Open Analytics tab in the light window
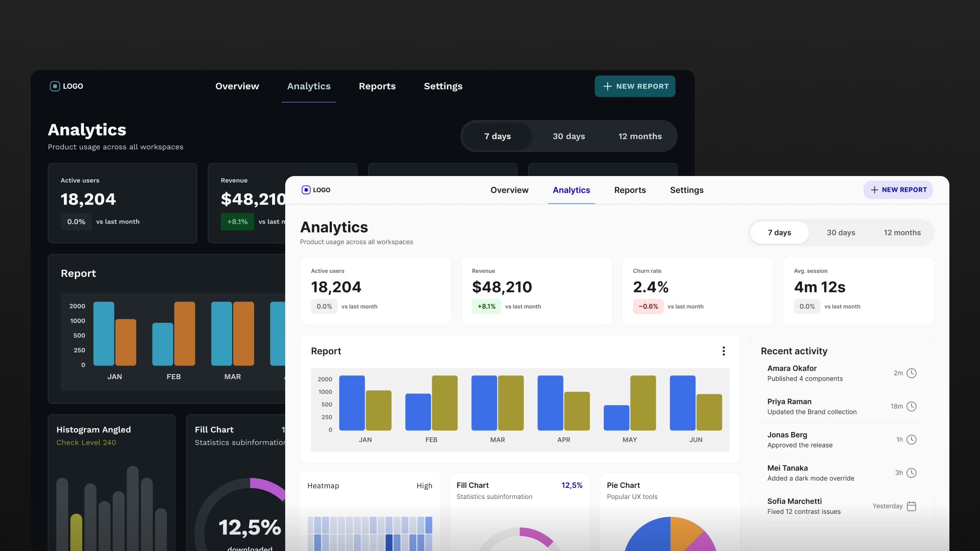Screen dimensions: 980x551 pos(571,190)
